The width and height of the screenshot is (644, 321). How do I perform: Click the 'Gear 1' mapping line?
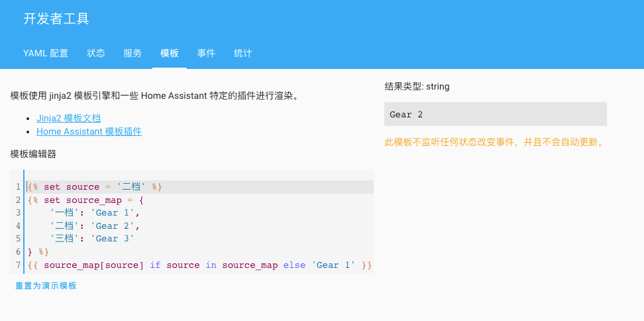point(95,213)
